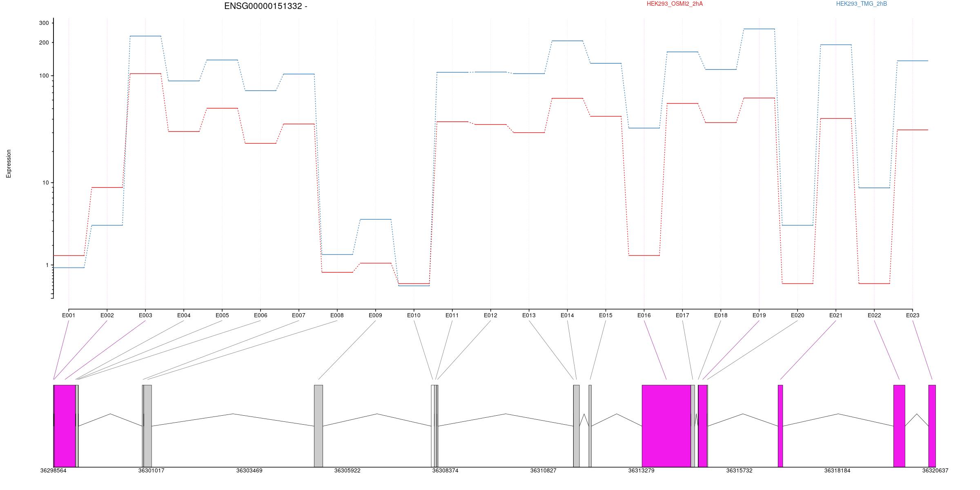Click exon label E007
The height and width of the screenshot is (490, 980).
[298, 315]
